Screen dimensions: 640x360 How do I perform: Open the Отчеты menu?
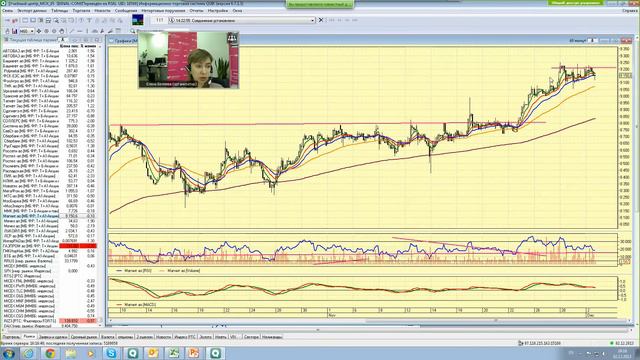(x=196, y=11)
